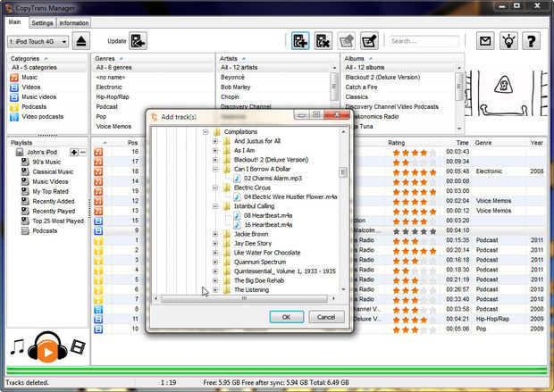Collapse the Compilations folder
Image resolution: width=554 pixels, height=392 pixels.
tap(206, 132)
